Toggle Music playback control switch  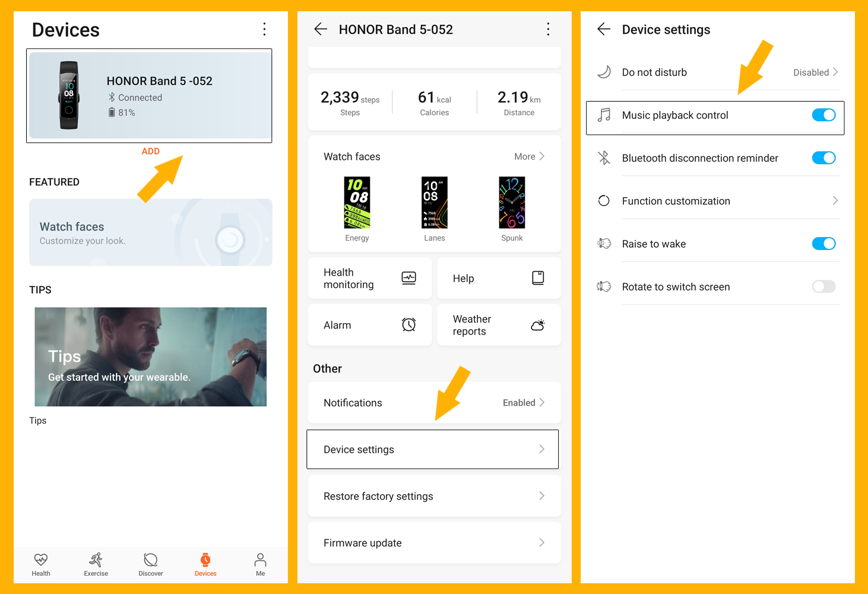[x=823, y=115]
